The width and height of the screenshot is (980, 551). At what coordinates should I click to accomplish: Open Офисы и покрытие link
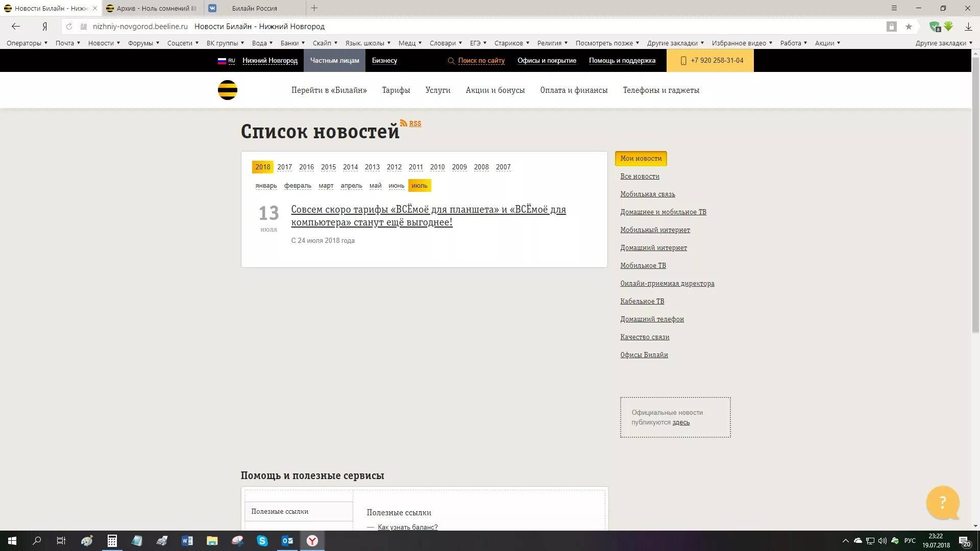point(547,61)
